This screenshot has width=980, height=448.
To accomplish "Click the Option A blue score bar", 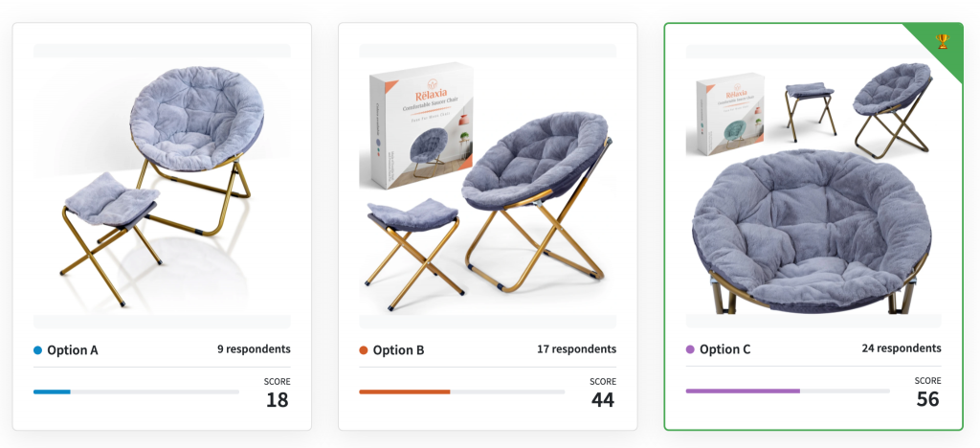I will click(136, 392).
